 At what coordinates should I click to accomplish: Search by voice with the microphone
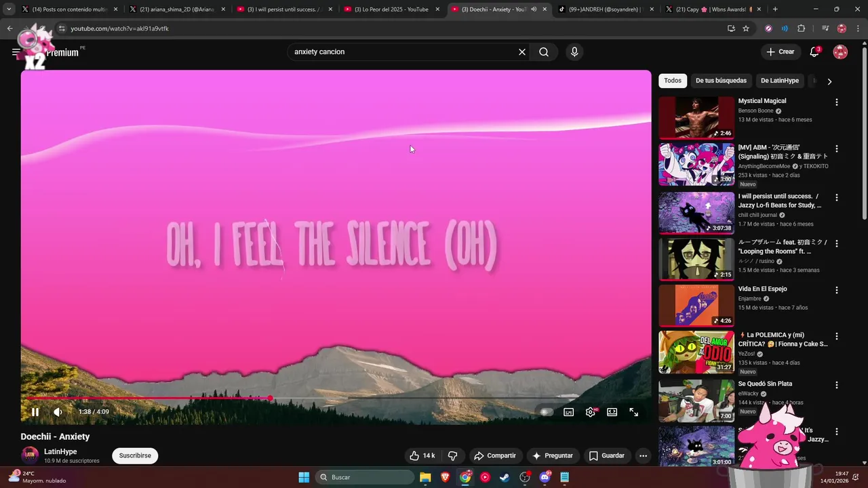[574, 52]
